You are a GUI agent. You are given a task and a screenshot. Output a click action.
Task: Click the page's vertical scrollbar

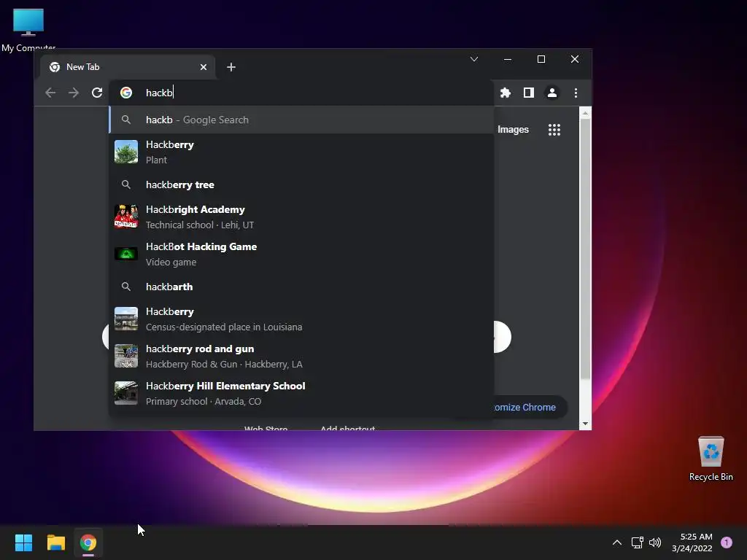(585, 248)
